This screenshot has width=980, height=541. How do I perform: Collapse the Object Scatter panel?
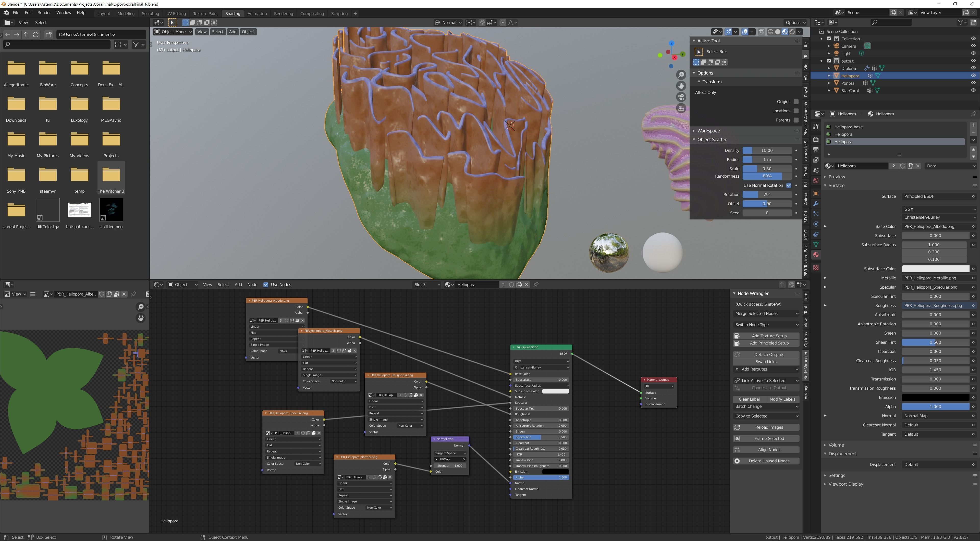pos(712,140)
